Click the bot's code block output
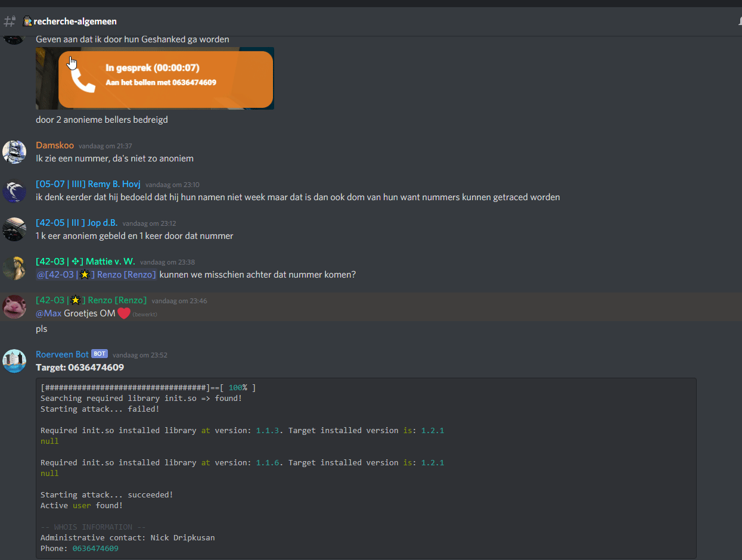This screenshot has width=742, height=560. point(365,468)
